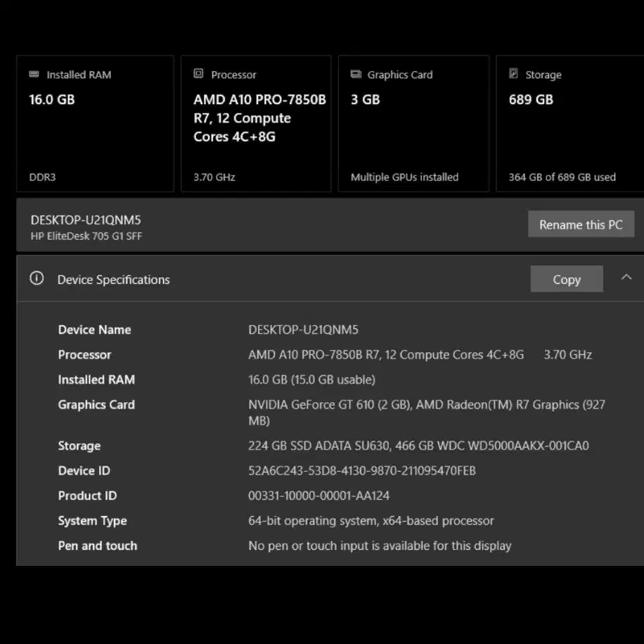Click the Installed RAM memory icon

coord(34,74)
